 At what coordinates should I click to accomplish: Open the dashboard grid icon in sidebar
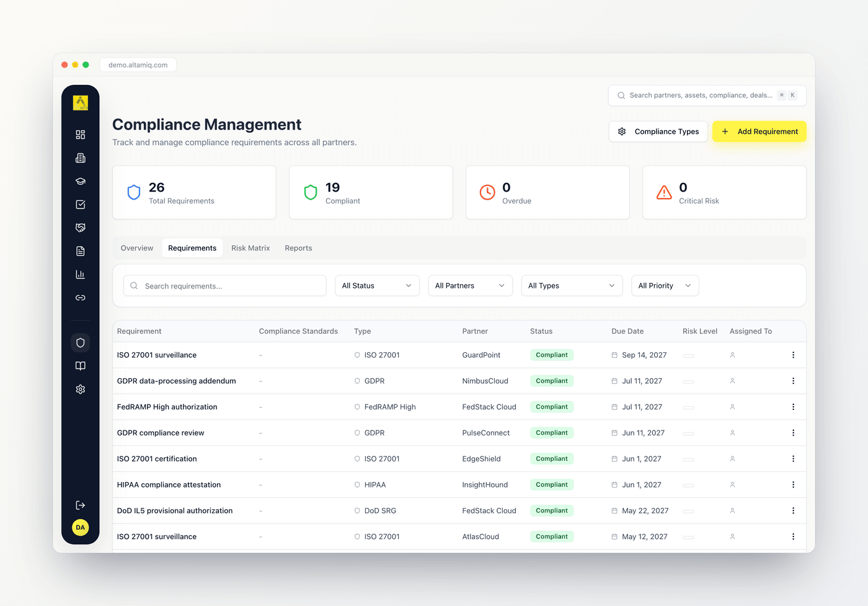(80, 135)
